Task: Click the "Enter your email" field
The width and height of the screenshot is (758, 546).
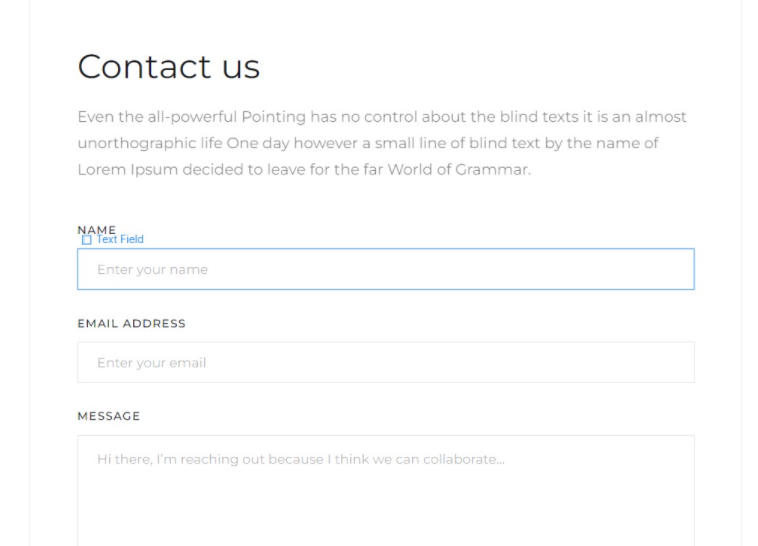Action: (x=385, y=362)
